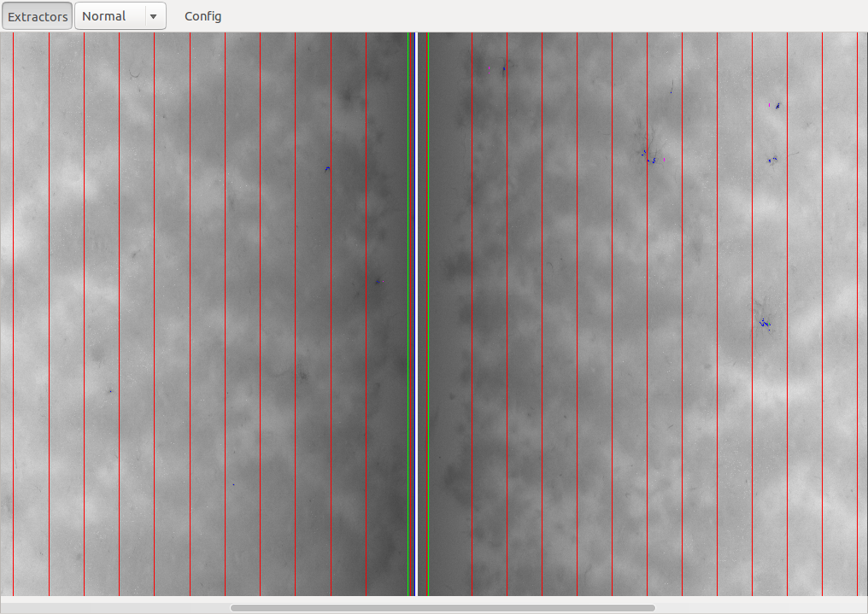Viewport: 868px width, 614px height.
Task: Click the magenta marker at top center of image
Action: click(x=490, y=67)
